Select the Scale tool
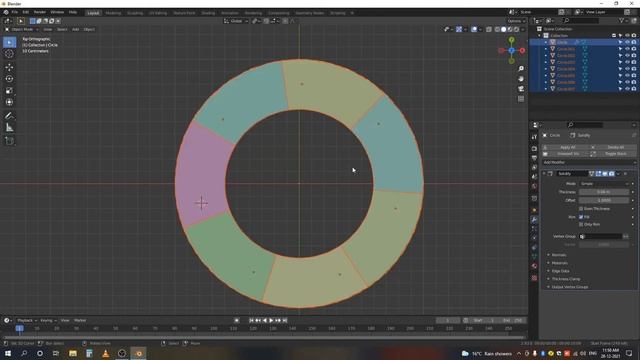This screenshot has width=640, height=360. click(9, 91)
